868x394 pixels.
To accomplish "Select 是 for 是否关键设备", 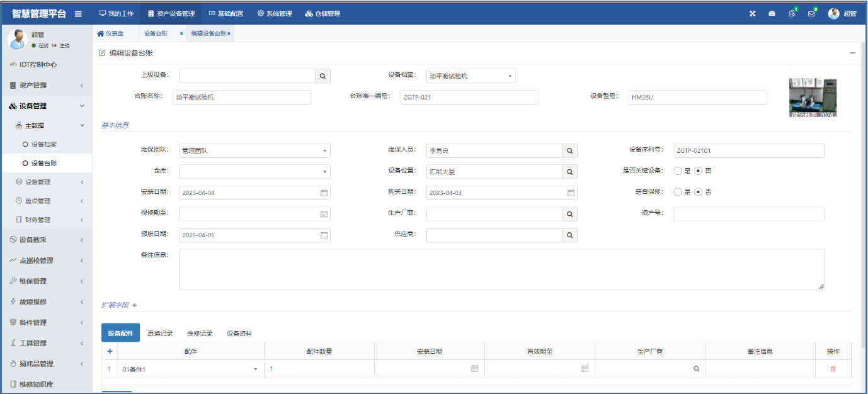I will pos(678,171).
